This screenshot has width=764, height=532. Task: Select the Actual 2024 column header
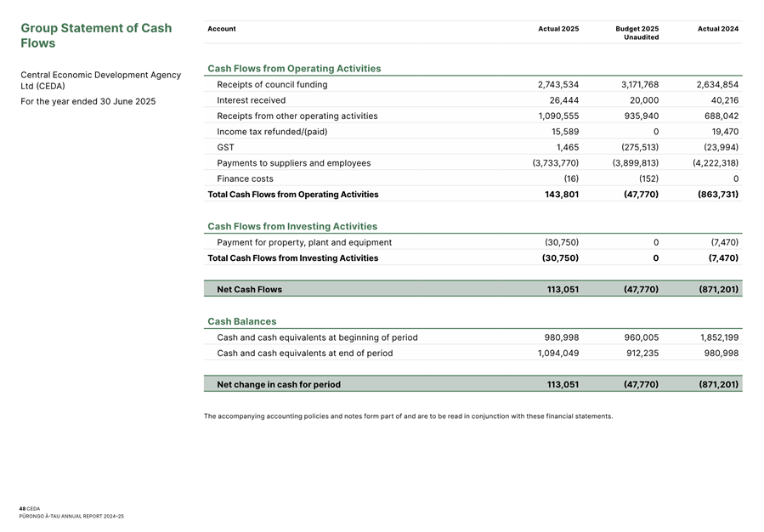717,29
